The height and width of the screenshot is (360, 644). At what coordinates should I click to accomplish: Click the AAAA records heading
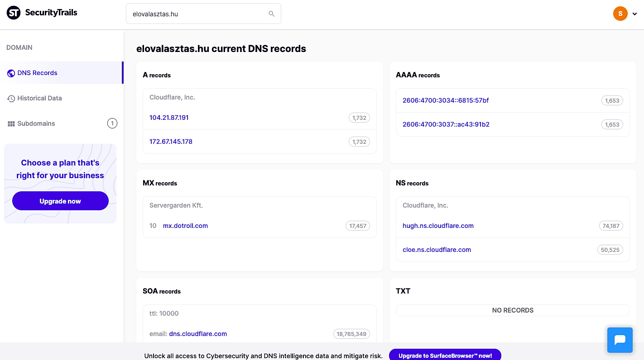418,75
